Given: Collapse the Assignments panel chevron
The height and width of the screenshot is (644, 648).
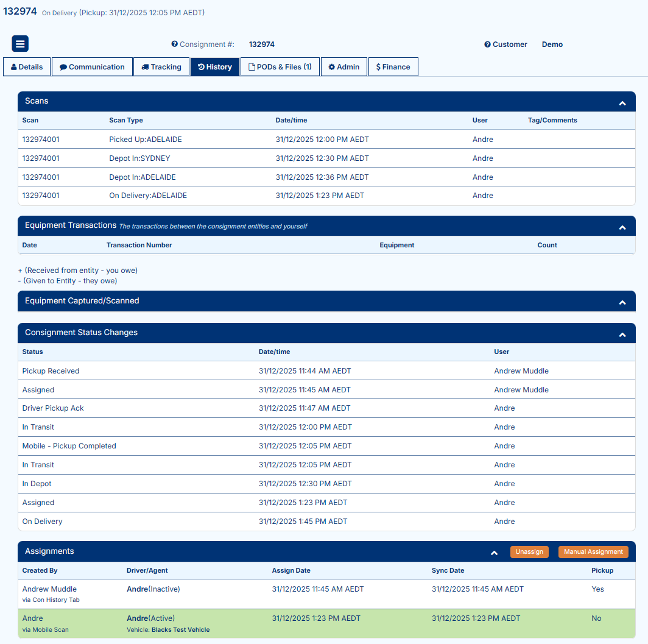Looking at the screenshot, I should coord(495,553).
